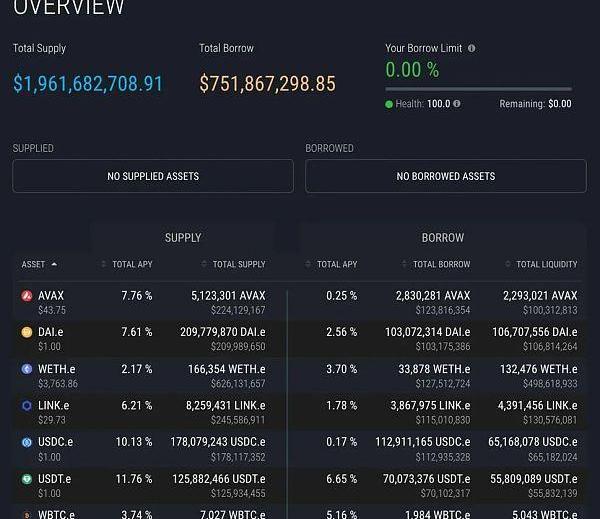Image resolution: width=600 pixels, height=519 pixels.
Task: Click the No Supplied Assets box
Action: click(x=153, y=176)
